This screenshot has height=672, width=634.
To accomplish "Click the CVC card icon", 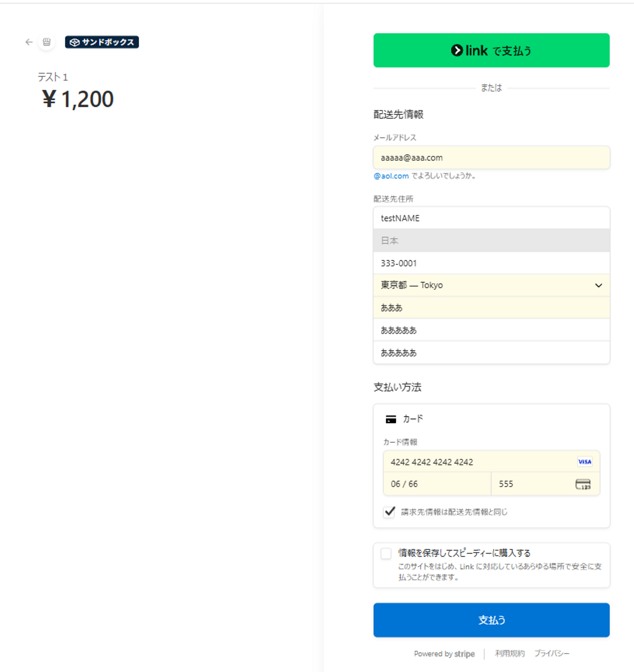I will click(x=583, y=484).
